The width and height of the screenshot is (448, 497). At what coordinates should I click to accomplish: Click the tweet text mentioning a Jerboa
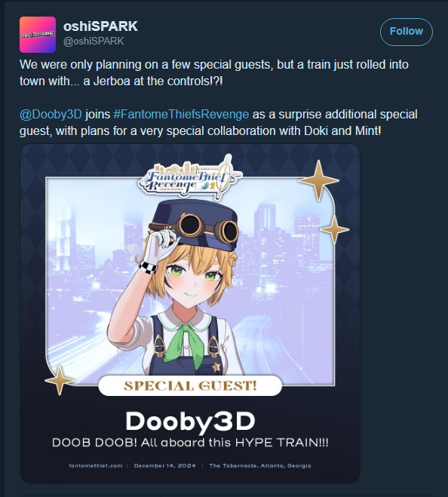tap(214, 73)
